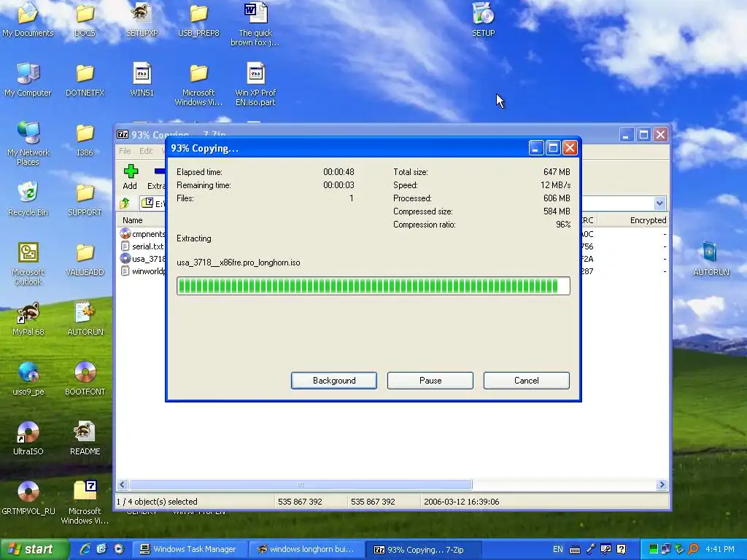Click the 7-Zip horizontal scrollbar thumb
747x560 pixels.
pos(301,485)
